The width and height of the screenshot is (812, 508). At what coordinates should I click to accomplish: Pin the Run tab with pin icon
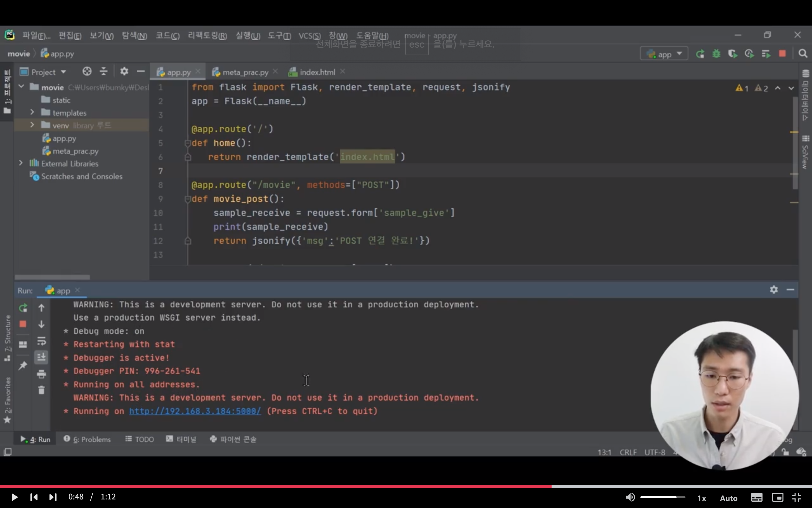coord(23,365)
